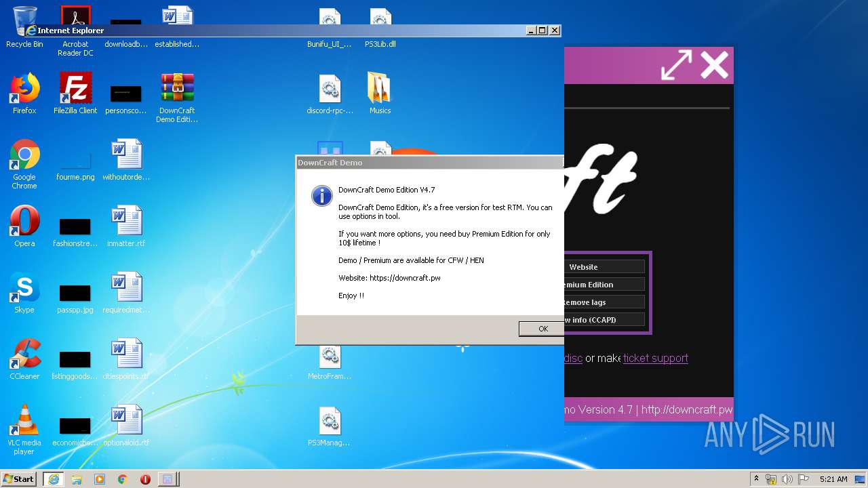Image resolution: width=868 pixels, height=488 pixels.
Task: Launch CCleaner desktop shortcut
Action: point(24,359)
